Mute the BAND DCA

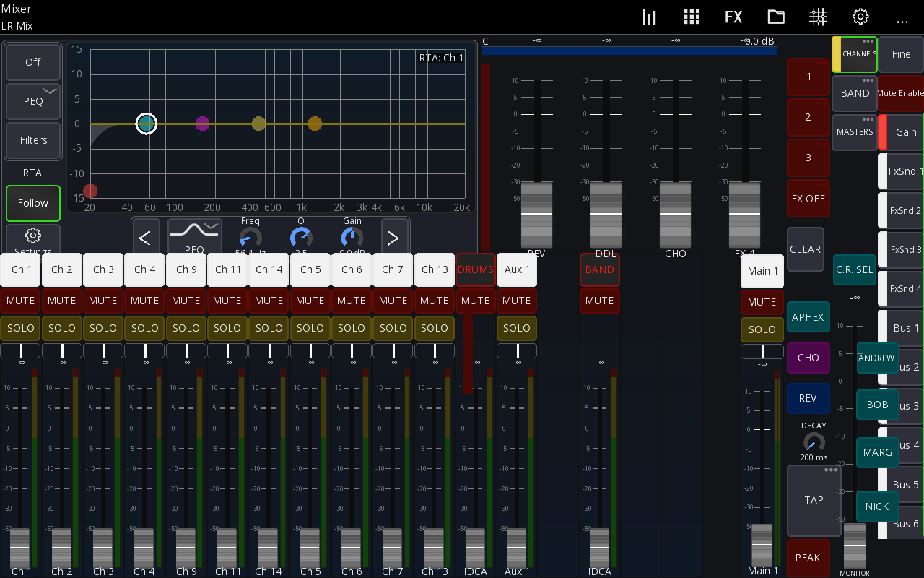[600, 301]
